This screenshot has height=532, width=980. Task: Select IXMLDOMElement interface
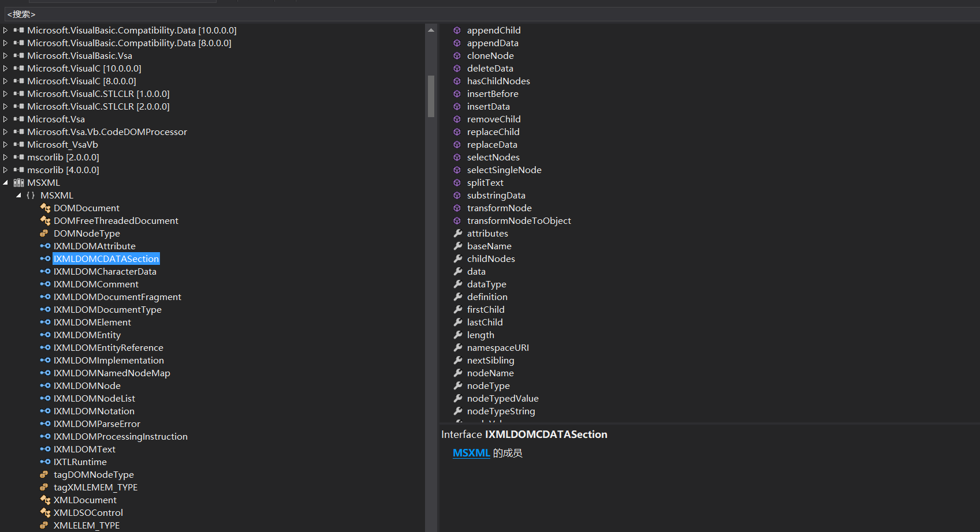92,322
